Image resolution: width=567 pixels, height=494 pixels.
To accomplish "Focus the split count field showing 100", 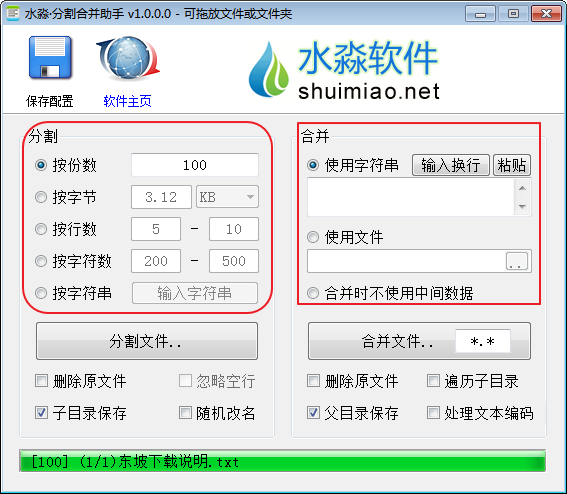I will [x=195, y=165].
